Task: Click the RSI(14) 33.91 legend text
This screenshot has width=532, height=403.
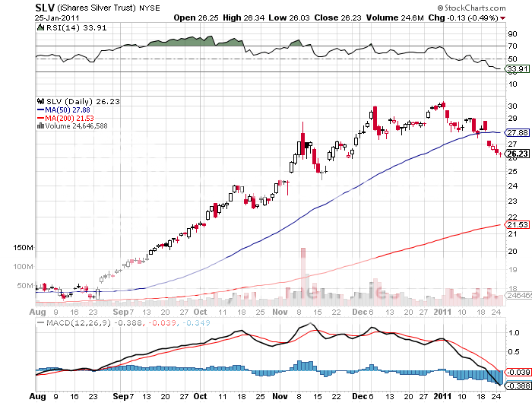Action: pos(76,28)
